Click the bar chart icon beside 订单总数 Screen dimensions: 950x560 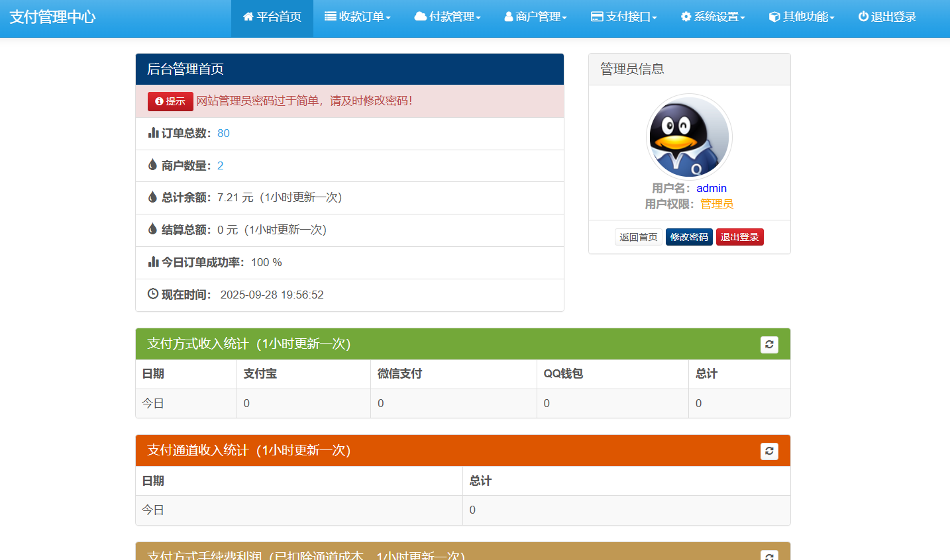[x=153, y=132]
